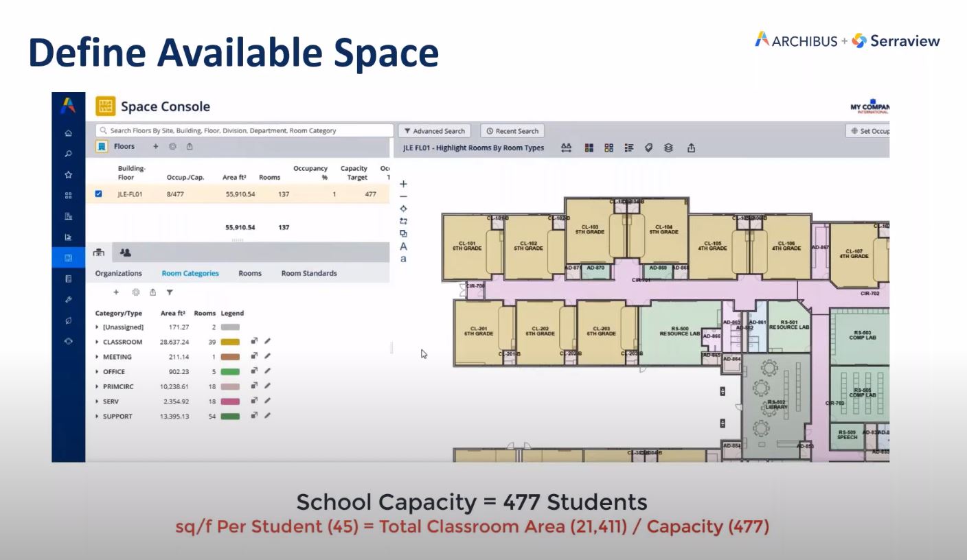Click the Advanced Search button
This screenshot has height=560, width=967.
434,130
